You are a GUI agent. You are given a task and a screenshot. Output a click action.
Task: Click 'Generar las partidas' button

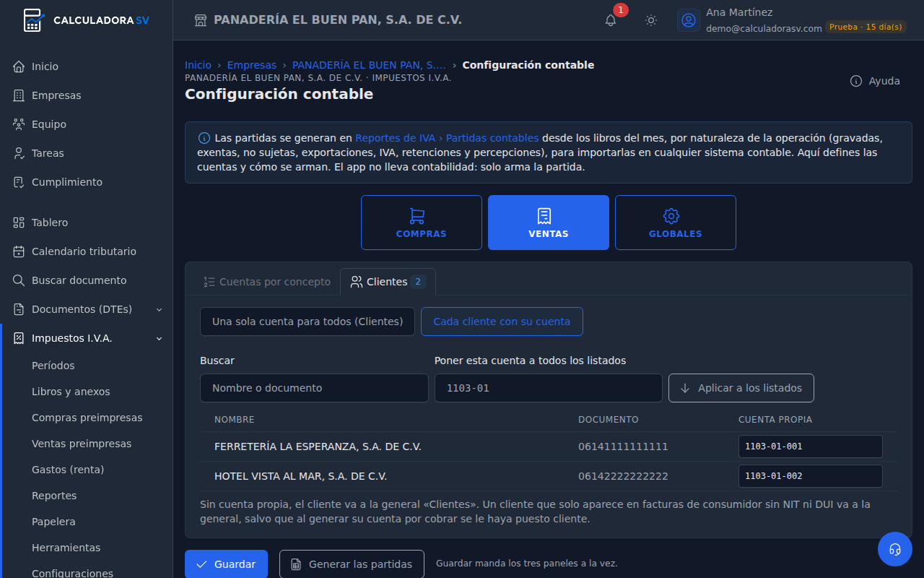(x=352, y=564)
